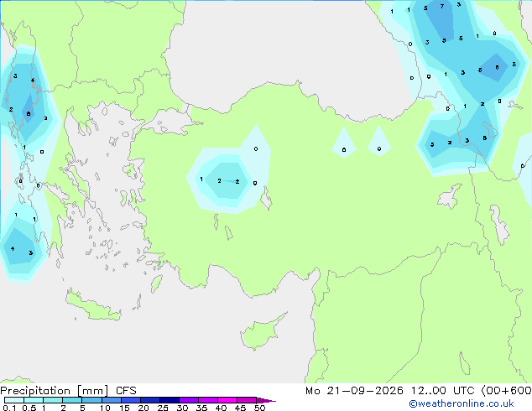Select the 'Precipitation [mm] CFS' title text
The width and height of the screenshot is (532, 411).
(68, 391)
